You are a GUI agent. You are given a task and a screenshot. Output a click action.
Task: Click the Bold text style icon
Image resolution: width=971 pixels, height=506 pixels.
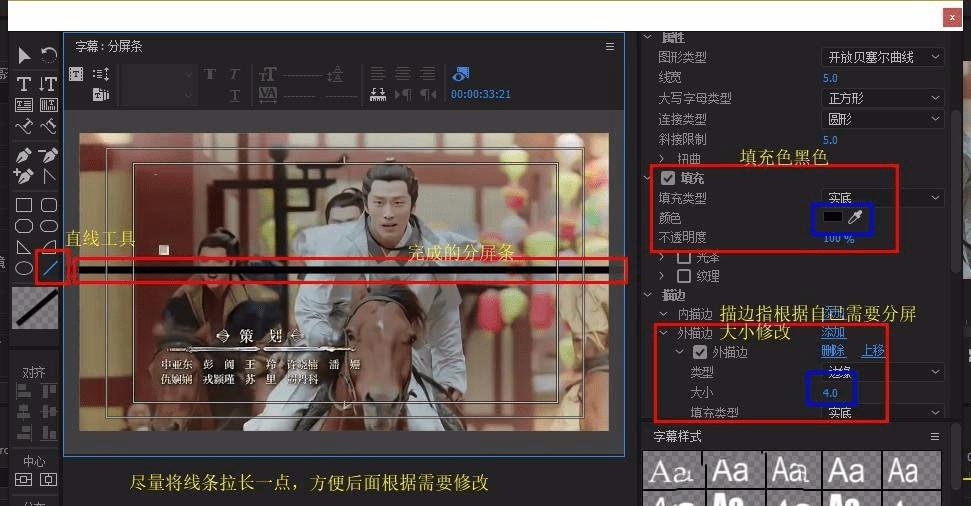pos(210,74)
